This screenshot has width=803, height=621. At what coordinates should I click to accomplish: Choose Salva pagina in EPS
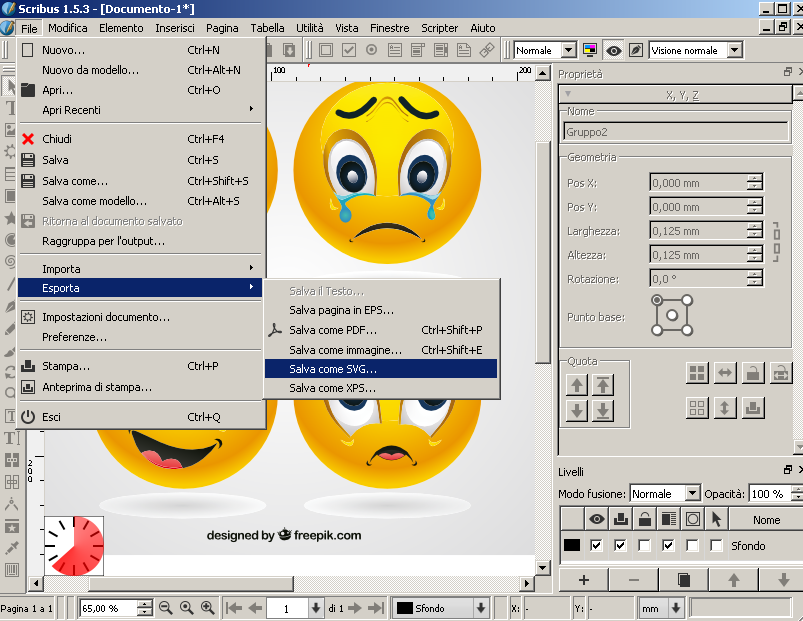[x=381, y=310]
